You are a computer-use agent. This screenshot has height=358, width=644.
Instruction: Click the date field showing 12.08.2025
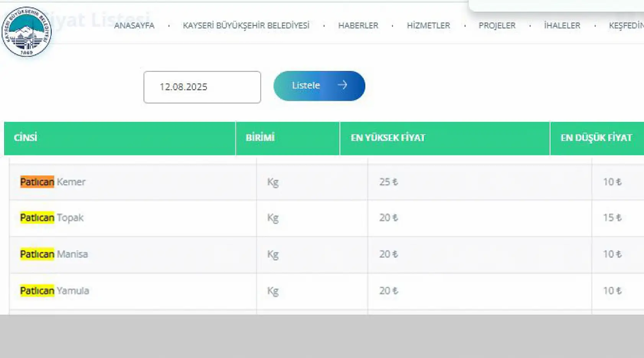pos(202,87)
